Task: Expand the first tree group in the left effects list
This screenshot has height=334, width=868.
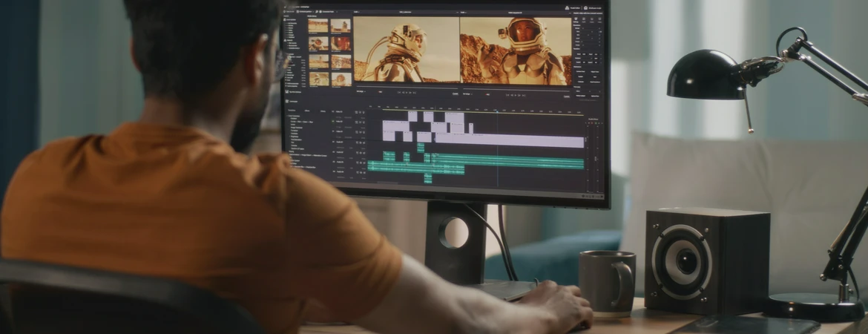Action: [x=287, y=117]
